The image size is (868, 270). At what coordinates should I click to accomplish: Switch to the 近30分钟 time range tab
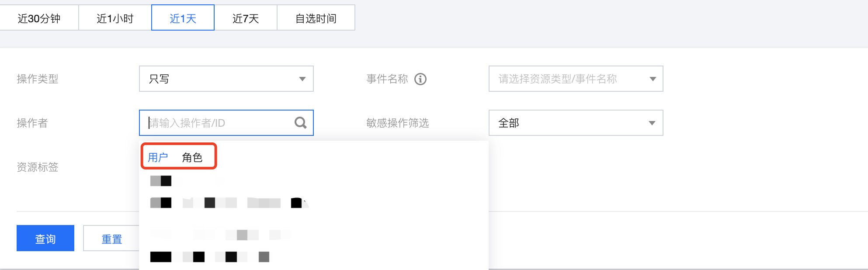point(39,18)
